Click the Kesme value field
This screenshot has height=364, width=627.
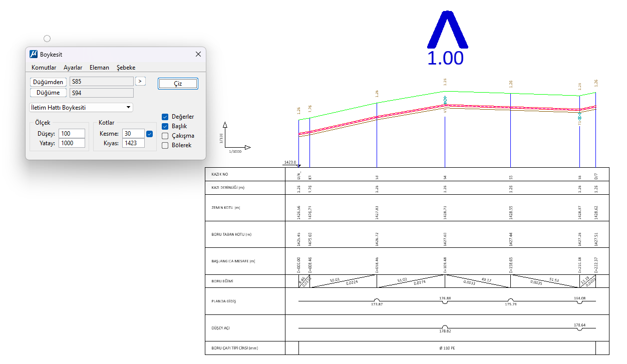[133, 133]
